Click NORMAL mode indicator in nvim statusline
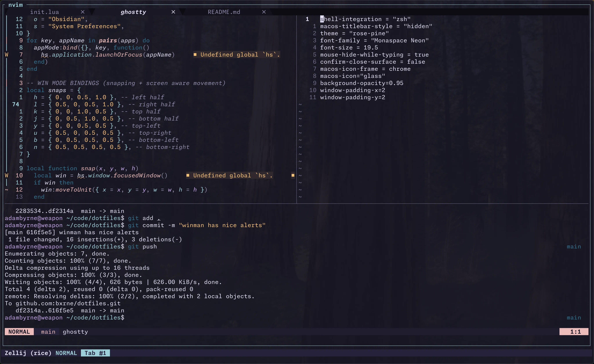 pyautogui.click(x=19, y=332)
